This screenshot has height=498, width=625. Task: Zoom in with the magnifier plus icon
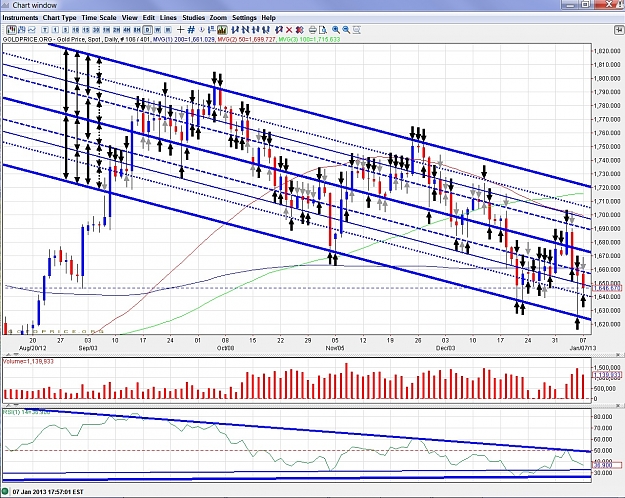pyautogui.click(x=336, y=30)
